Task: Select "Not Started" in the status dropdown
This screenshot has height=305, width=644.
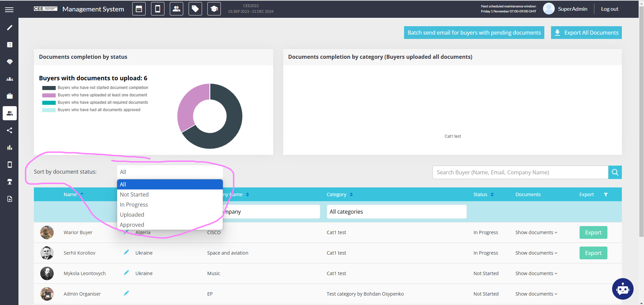Action: coord(134,194)
